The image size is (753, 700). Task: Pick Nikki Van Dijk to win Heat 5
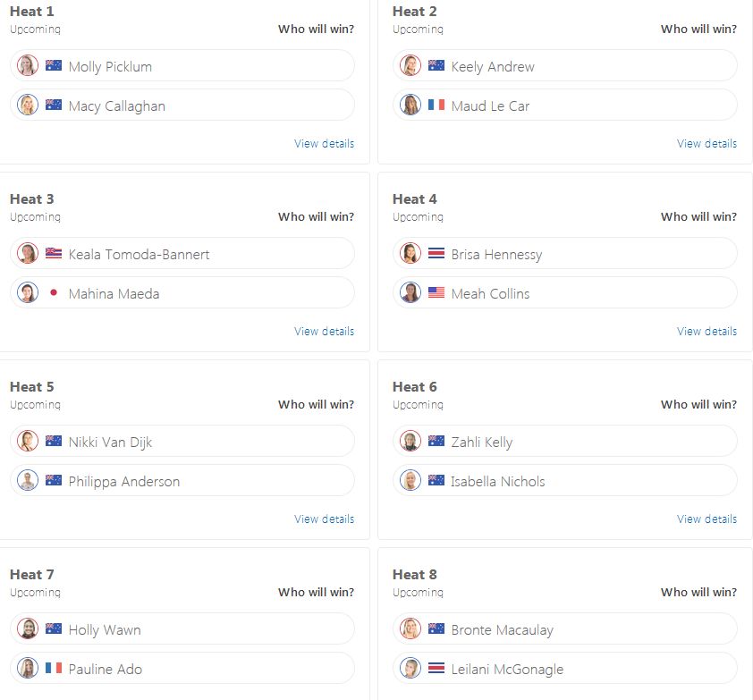(x=182, y=441)
